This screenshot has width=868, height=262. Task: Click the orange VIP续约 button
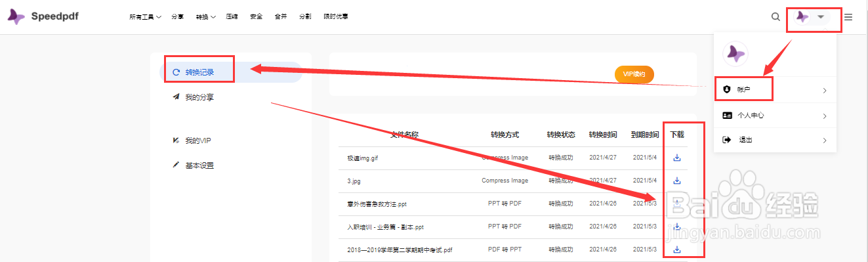point(634,75)
